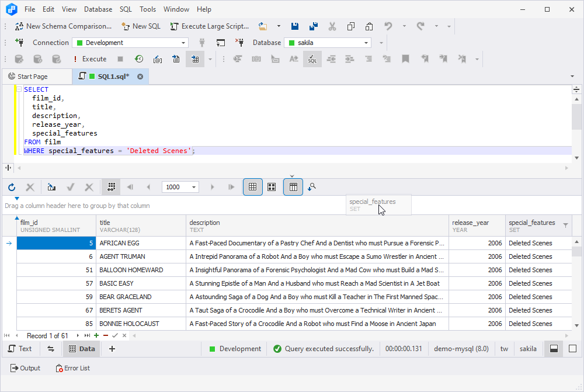
Task: Click SQL editor vertical scrollbar thumb
Action: point(576,117)
